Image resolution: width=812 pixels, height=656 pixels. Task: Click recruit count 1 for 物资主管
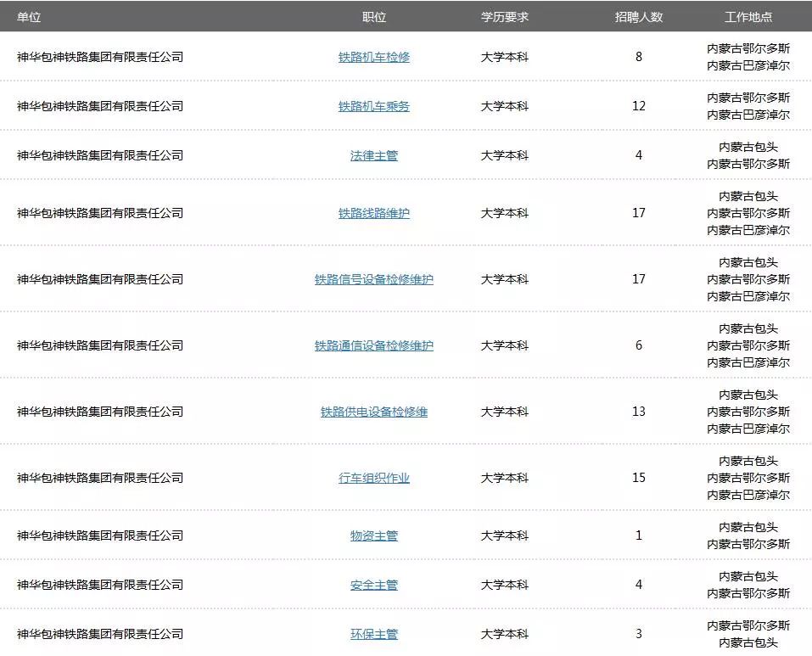tap(639, 535)
